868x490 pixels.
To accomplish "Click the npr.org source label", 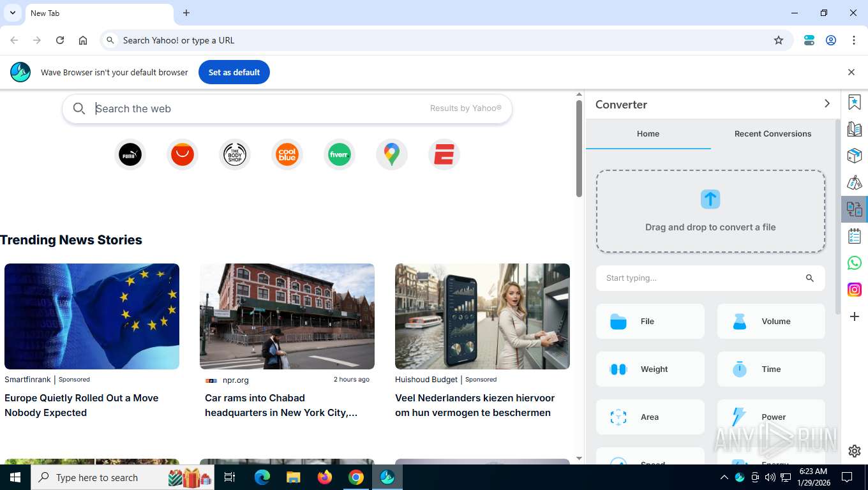I will (236, 380).
